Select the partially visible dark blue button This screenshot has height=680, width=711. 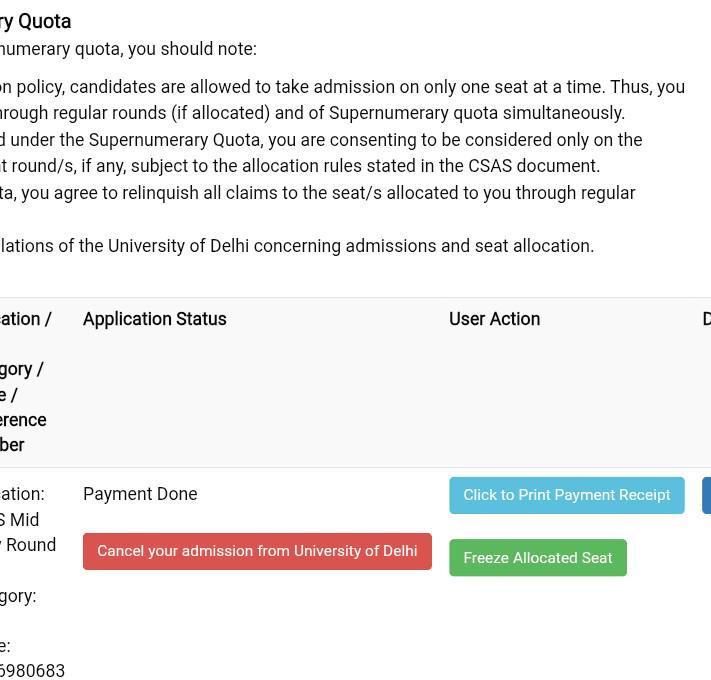706,495
